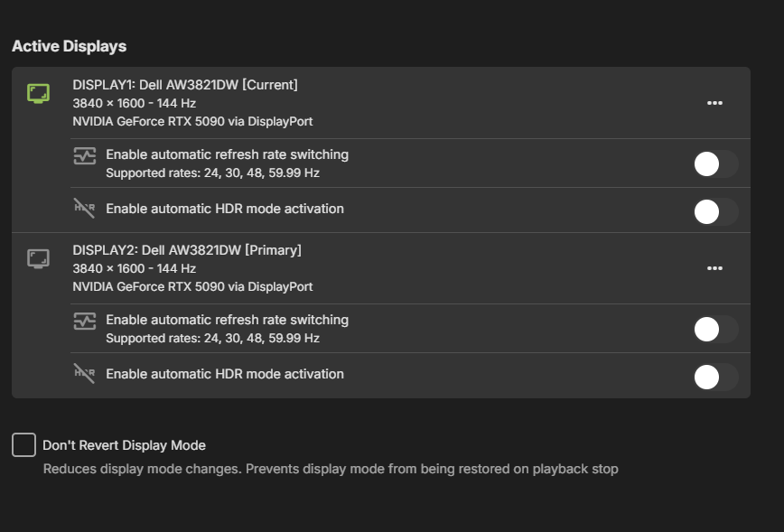Select the "DISPLAY1: Dell AW3821DW [Current]" title

pos(185,85)
